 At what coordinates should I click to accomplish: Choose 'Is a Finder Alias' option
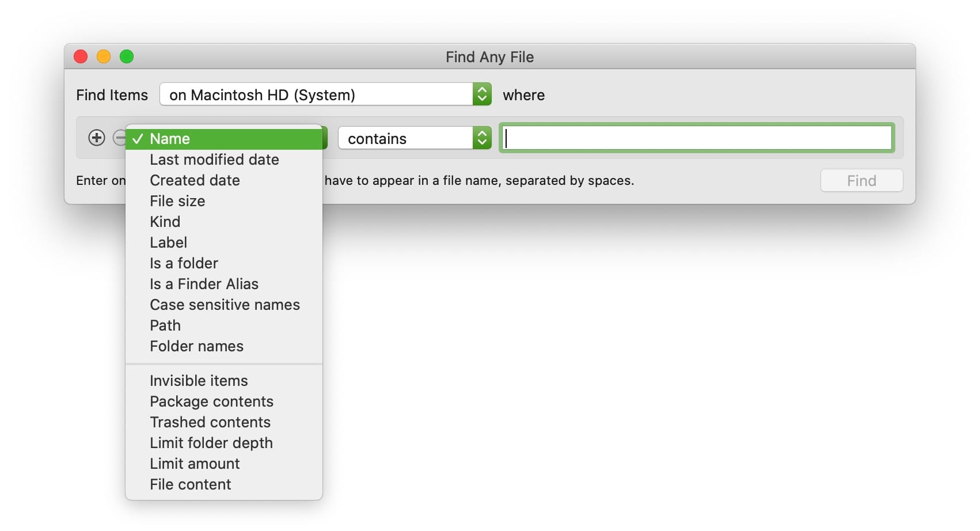pos(204,284)
